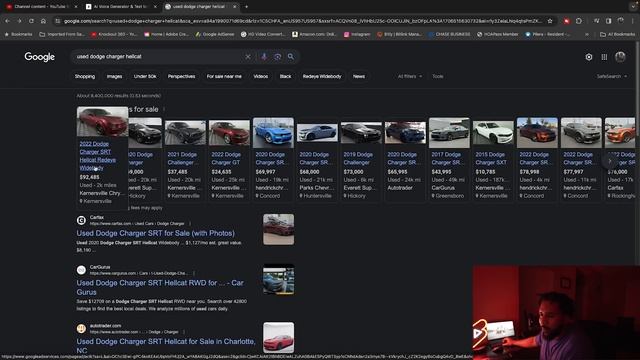Select the Shopping filter chip
Viewport: 640px width, 360px height.
85,76
